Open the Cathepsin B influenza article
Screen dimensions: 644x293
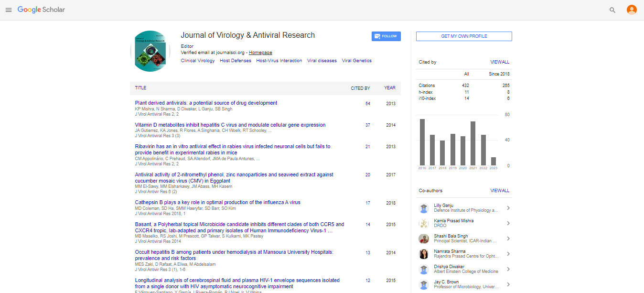218,202
